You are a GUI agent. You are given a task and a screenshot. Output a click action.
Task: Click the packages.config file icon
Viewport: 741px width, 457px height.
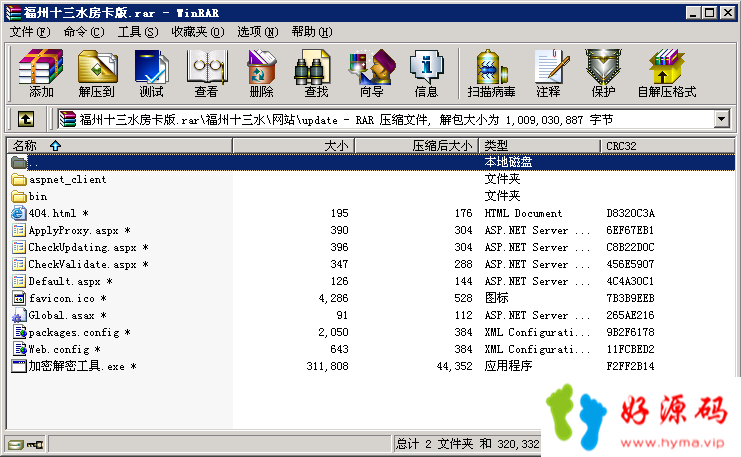tap(20, 332)
